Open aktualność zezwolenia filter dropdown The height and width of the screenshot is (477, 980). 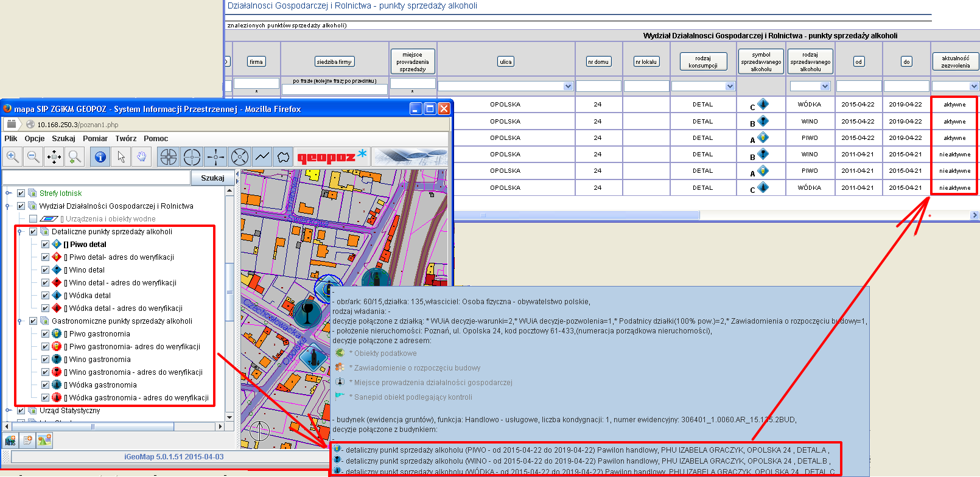point(974,86)
